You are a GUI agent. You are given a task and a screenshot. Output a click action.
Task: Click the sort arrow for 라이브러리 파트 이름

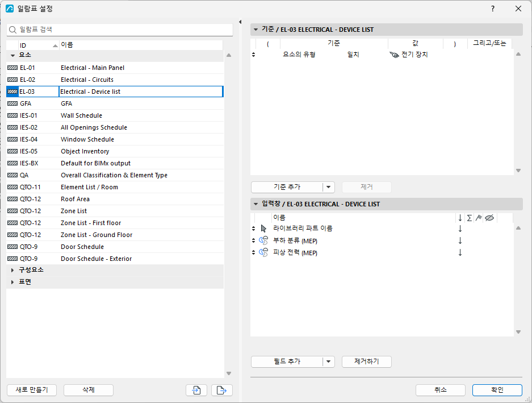pyautogui.click(x=460, y=228)
